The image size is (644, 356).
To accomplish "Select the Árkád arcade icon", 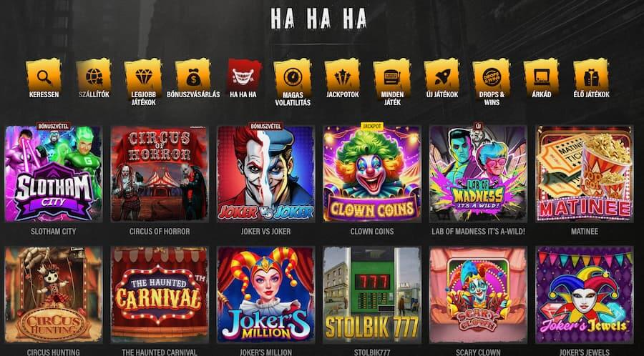I will [x=542, y=76].
